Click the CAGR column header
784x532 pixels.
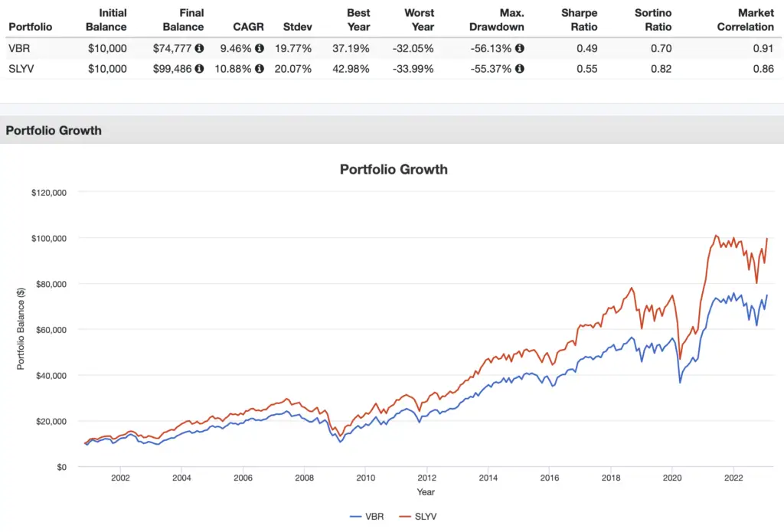tap(249, 27)
